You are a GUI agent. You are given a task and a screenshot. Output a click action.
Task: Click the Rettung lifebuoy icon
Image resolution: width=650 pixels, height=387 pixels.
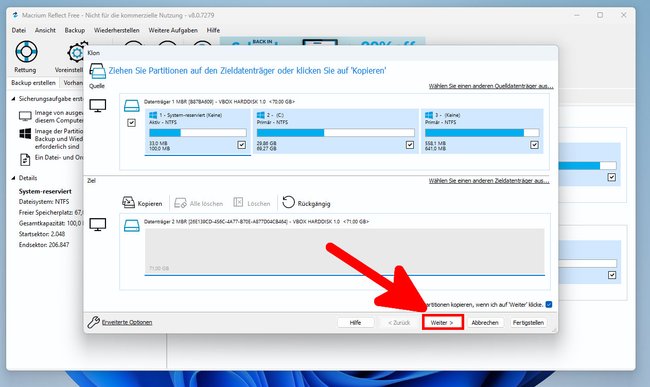click(x=26, y=52)
